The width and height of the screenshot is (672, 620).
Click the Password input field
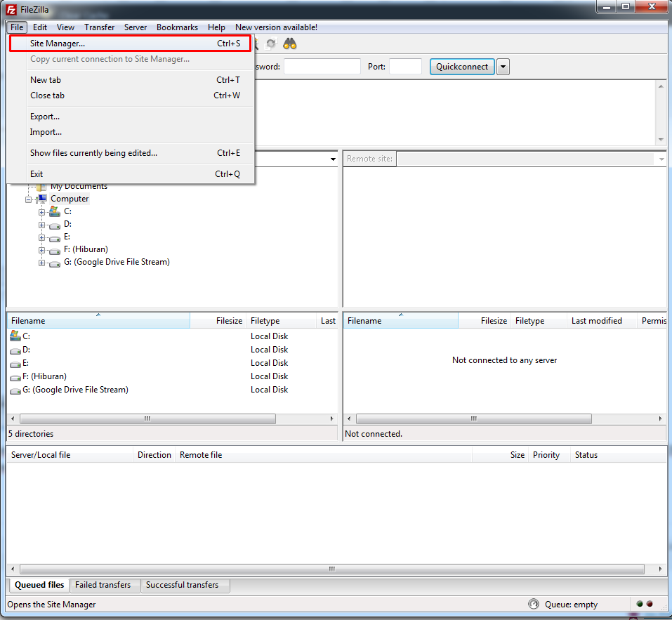pos(322,67)
